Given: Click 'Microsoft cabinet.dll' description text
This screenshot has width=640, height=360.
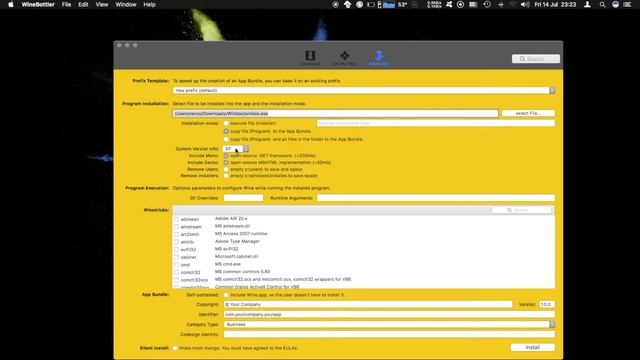Looking at the screenshot, I should [236, 256].
